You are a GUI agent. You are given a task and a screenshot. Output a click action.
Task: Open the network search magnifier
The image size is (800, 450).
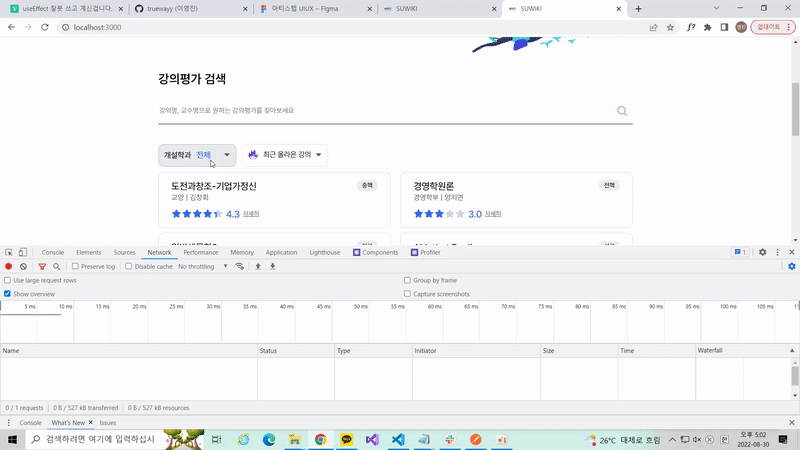tap(57, 266)
